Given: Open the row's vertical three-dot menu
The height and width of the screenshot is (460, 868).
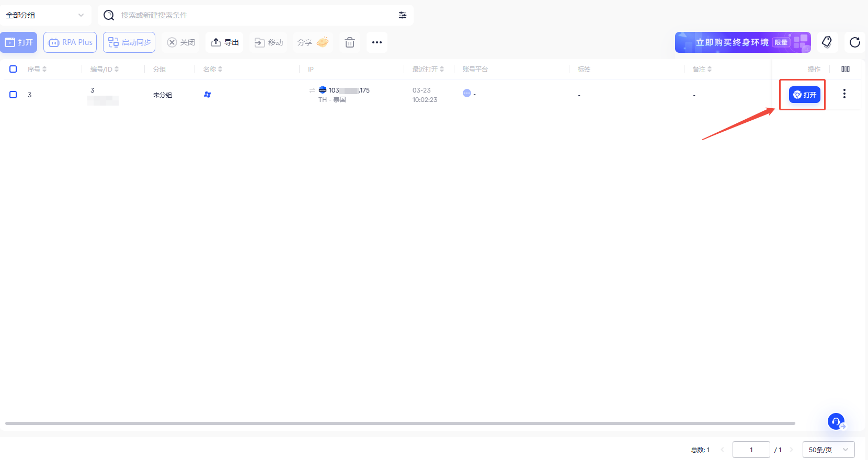Looking at the screenshot, I should (x=844, y=94).
